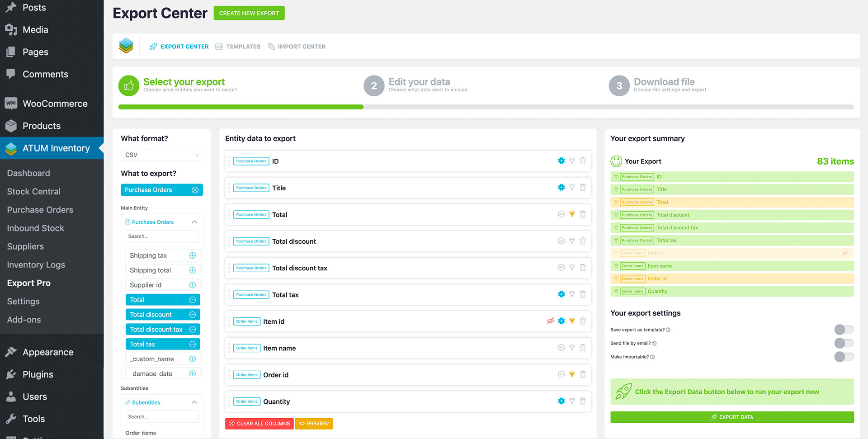Open the CSV format dropdown
This screenshot has height=439, width=868.
pos(162,155)
